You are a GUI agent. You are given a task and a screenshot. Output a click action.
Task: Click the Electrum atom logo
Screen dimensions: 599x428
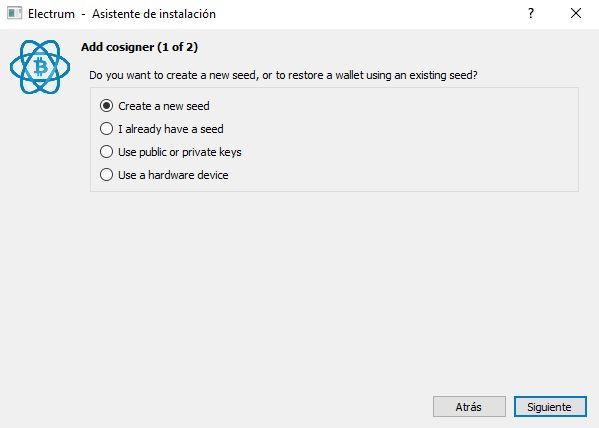[x=40, y=67]
